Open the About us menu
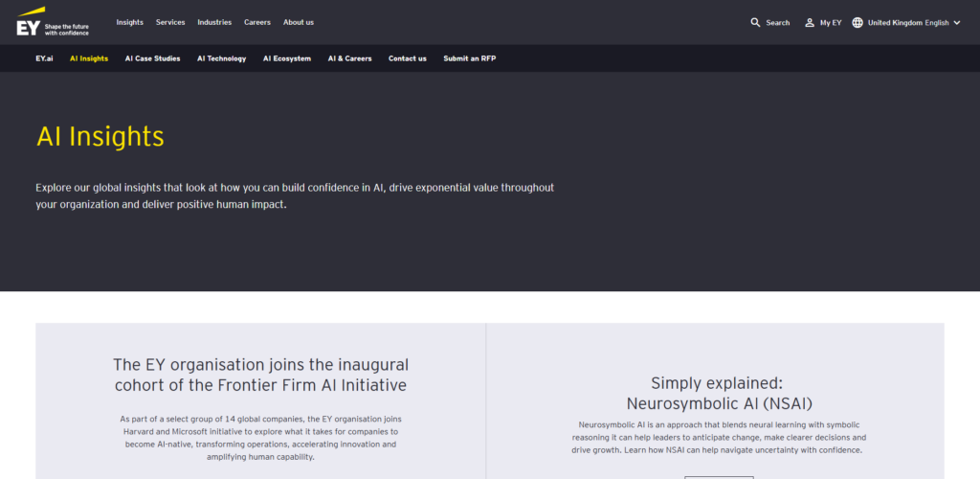This screenshot has height=479, width=980. point(299,22)
